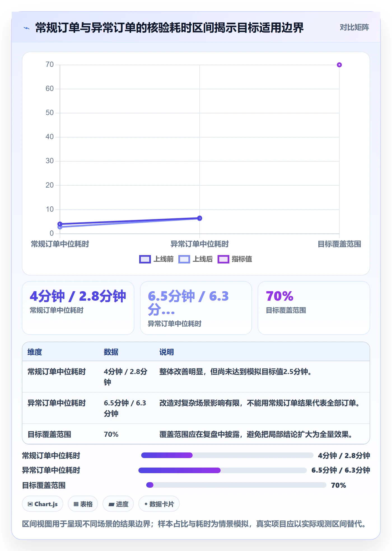The image size is (392, 551).
Task: Click the 异常订单中位耗时 chart data point
Action: [200, 218]
